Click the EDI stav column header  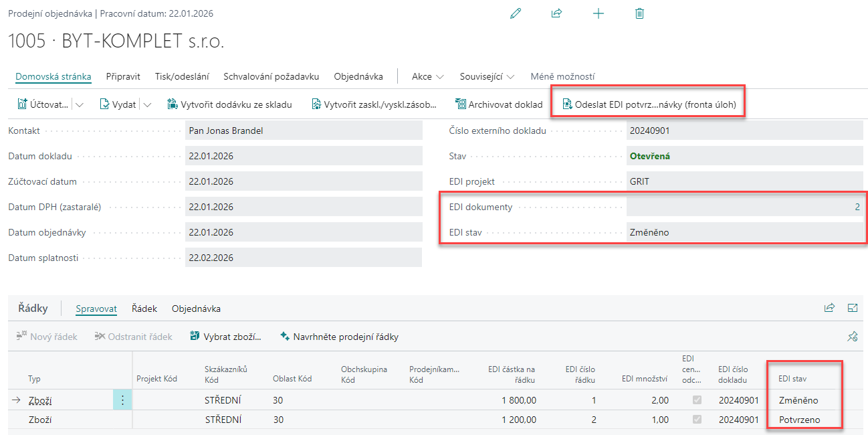[792, 379]
